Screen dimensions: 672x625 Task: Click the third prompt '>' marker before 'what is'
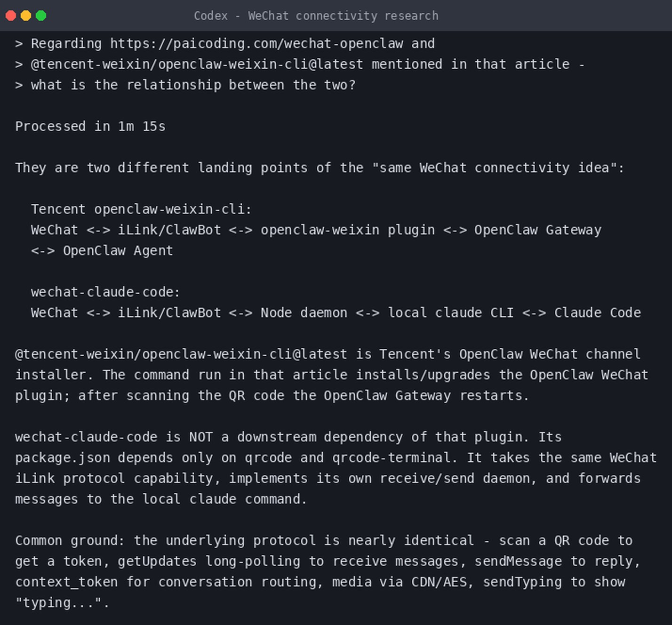click(19, 85)
